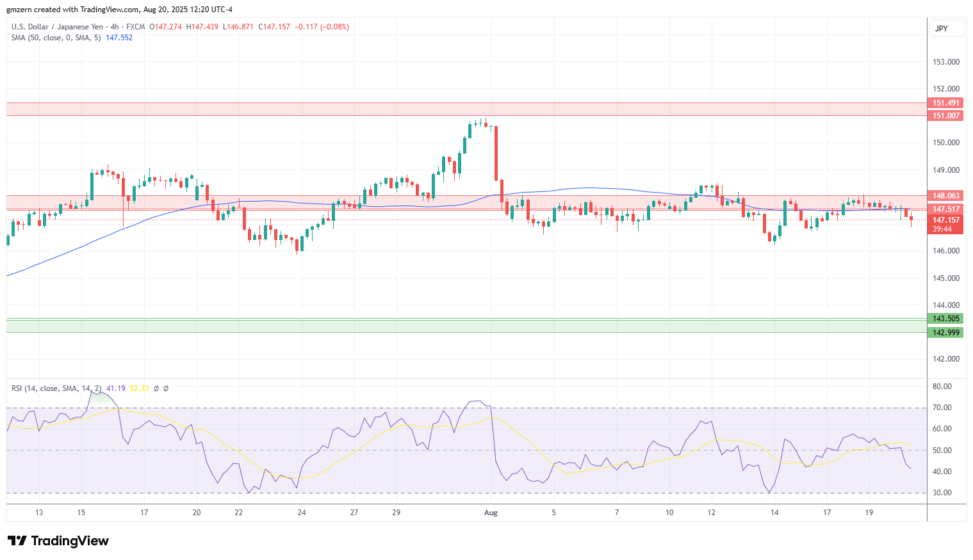
Task: Click the RSI 50.00 scale label
Action: point(942,451)
